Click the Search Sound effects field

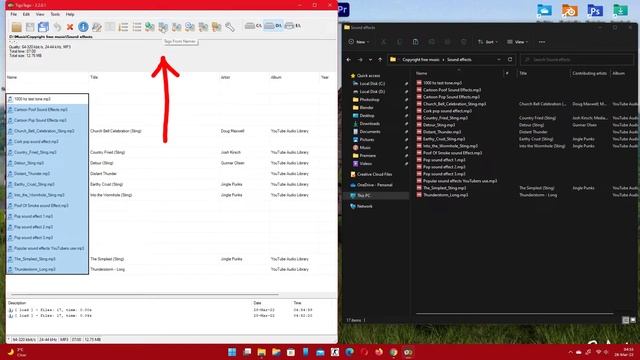577,60
